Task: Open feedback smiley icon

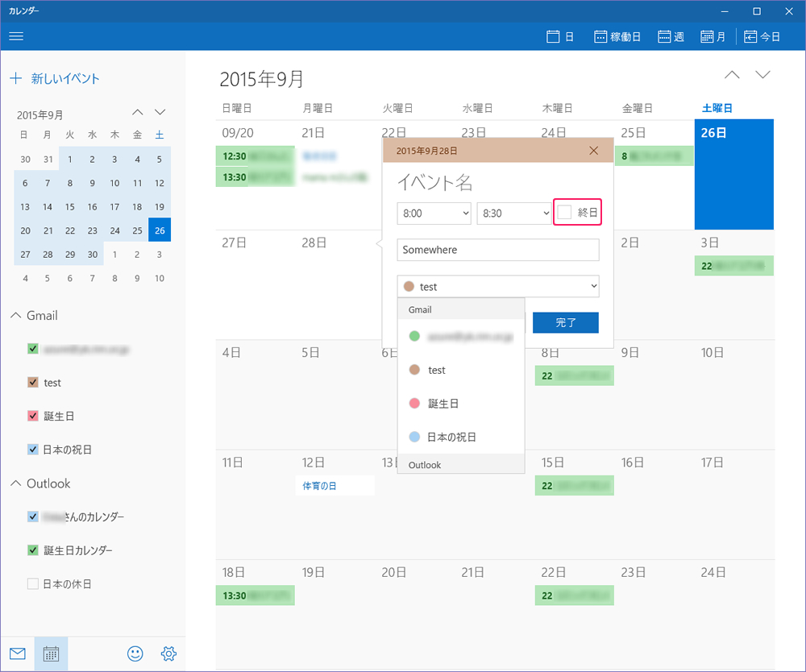Action: [135, 653]
